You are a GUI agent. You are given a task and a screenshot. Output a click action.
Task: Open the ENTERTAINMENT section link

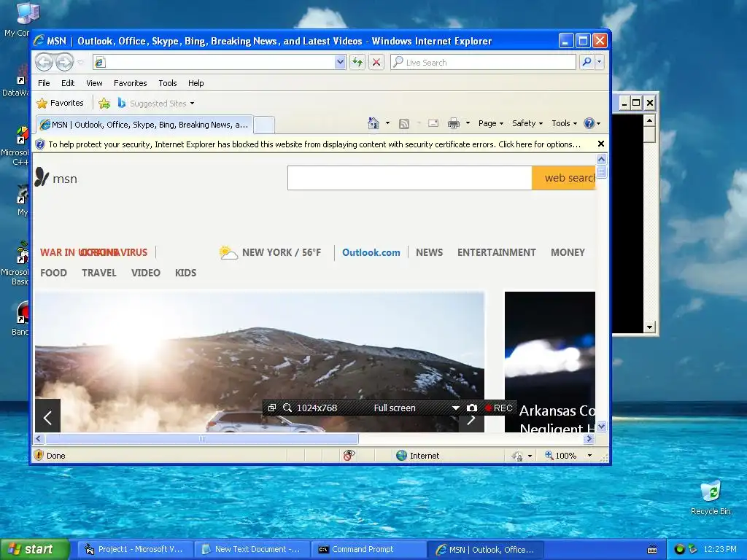(x=496, y=252)
